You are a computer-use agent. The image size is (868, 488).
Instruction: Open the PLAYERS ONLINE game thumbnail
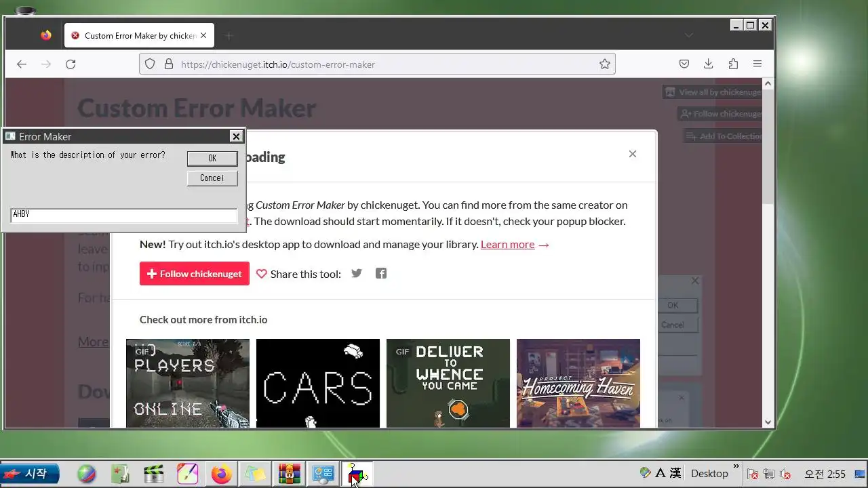pyautogui.click(x=188, y=383)
